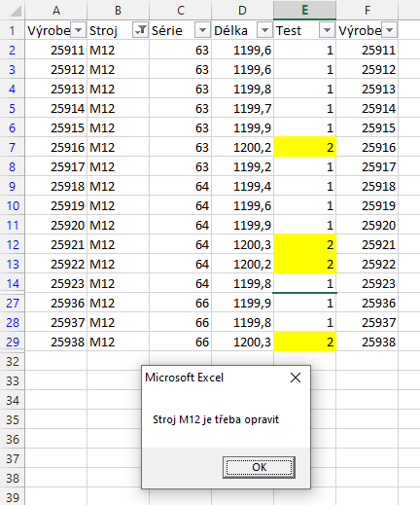Select column B header

[x=118, y=10]
